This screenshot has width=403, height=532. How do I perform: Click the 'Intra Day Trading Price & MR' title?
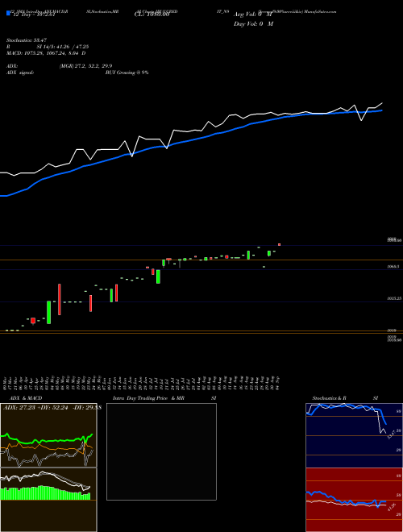[x=148, y=398]
